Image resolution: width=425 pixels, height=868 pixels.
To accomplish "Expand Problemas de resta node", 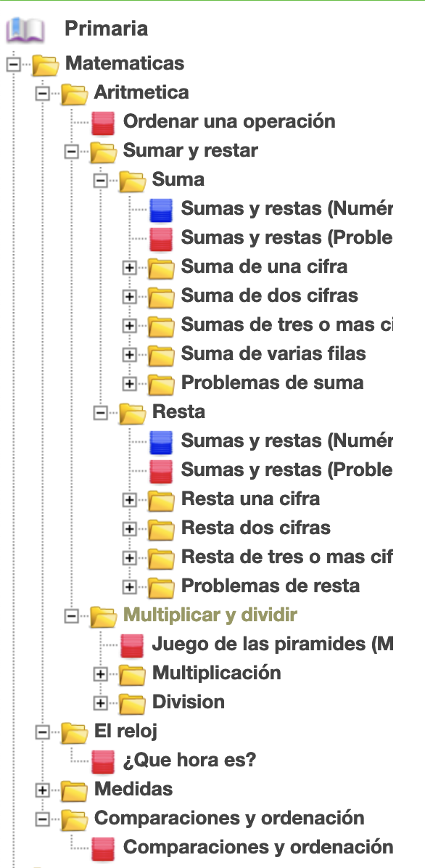I will (129, 587).
